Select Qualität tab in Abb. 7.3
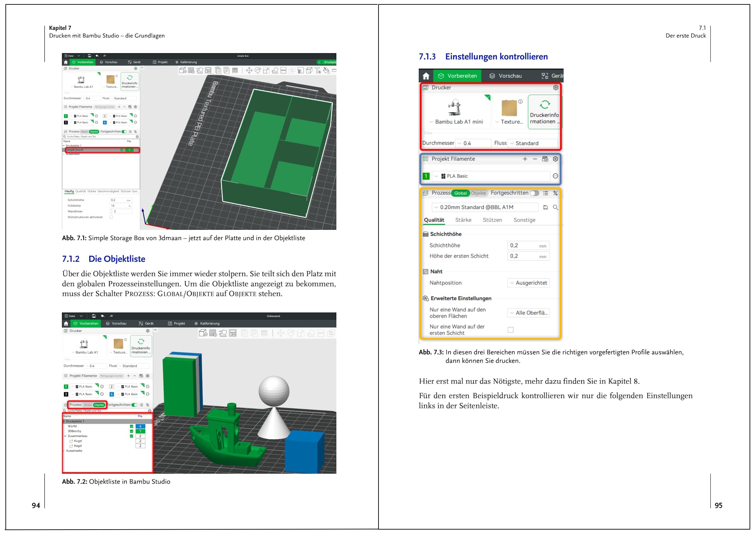This screenshot has height=535, width=756. pos(434,220)
